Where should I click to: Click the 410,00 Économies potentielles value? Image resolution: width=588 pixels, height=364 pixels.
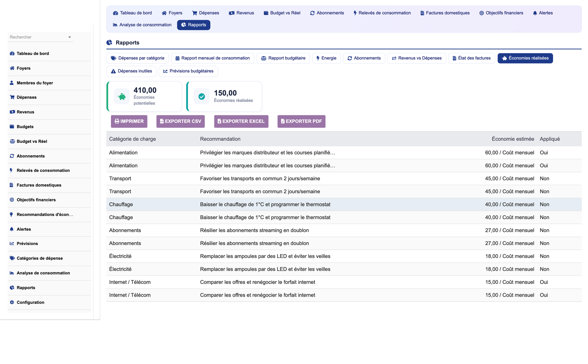pyautogui.click(x=145, y=90)
